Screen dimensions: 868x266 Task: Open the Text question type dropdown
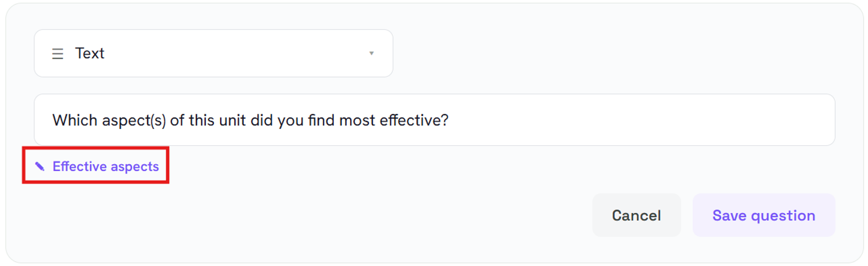(213, 53)
